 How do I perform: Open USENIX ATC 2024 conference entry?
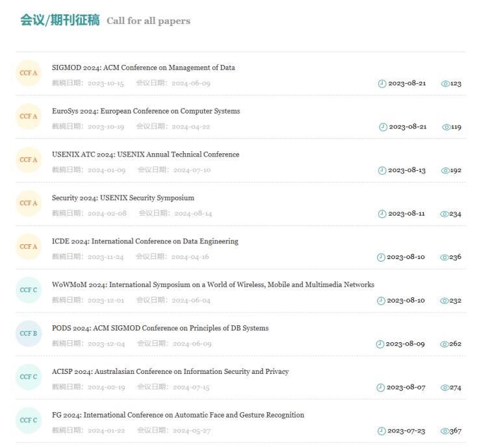146,155
